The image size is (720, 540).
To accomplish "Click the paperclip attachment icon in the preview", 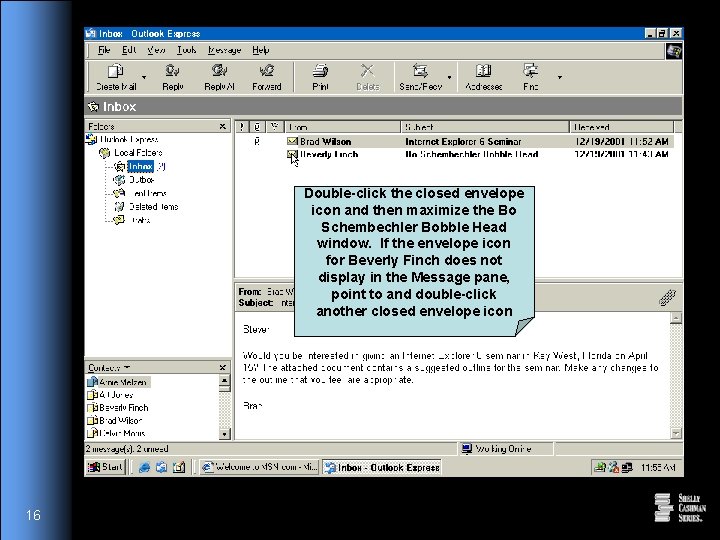I will tap(667, 297).
